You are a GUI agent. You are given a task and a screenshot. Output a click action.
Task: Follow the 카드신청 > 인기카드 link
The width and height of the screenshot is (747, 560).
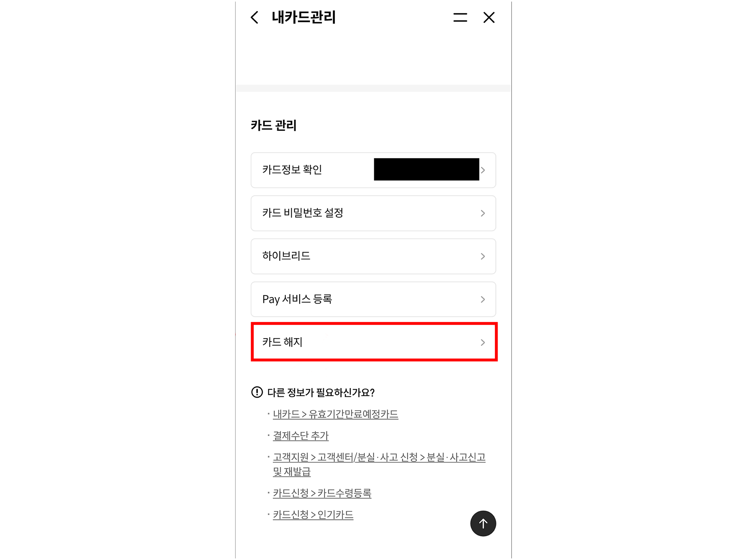pyautogui.click(x=313, y=515)
